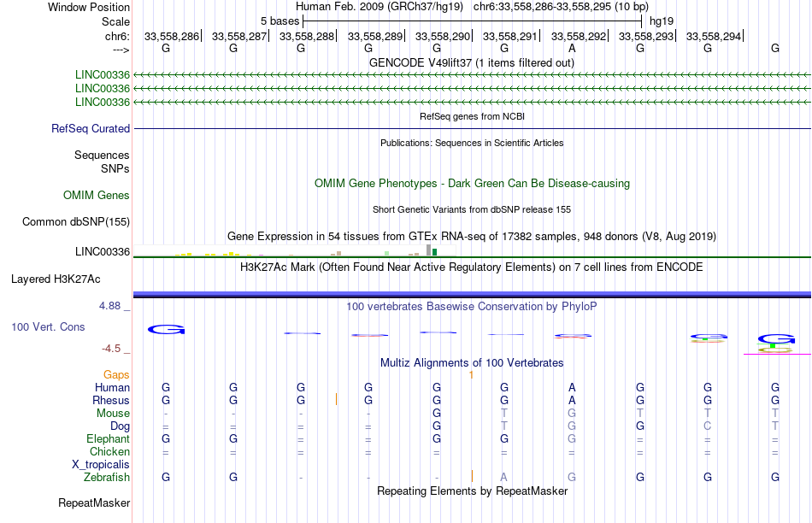This screenshot has width=812, height=523.
Task: Open Multiz Alignments of 100 Vertebrates title
Action: pos(472,363)
